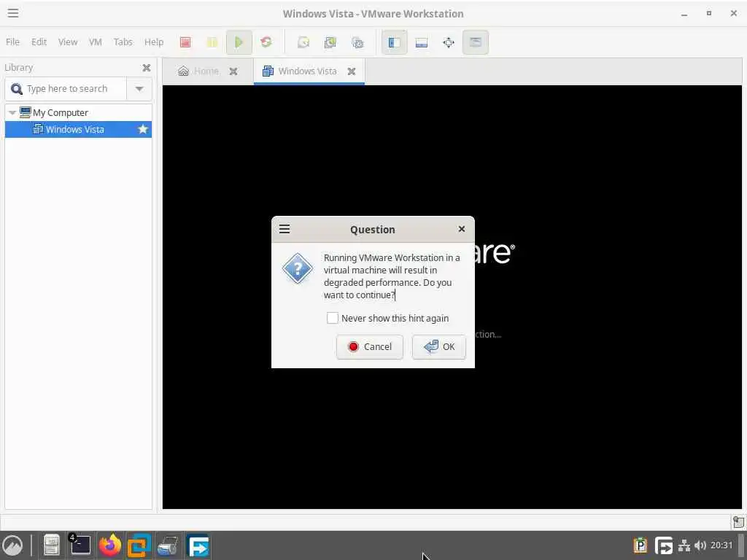
Task: Toggle the Show Library sidebar toolbar icon
Action: (395, 42)
